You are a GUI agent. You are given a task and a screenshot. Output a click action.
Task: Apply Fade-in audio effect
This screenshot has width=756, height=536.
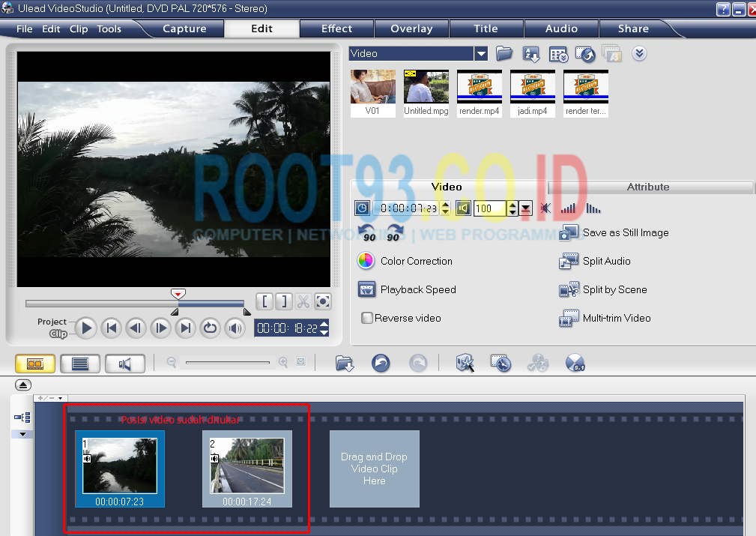click(x=568, y=208)
